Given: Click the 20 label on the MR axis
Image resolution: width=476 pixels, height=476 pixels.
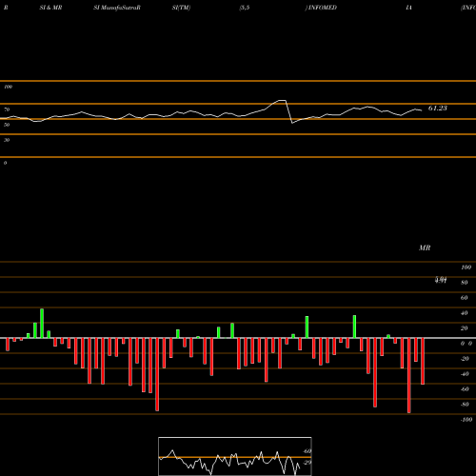Looking at the screenshot, I should (x=465, y=328).
